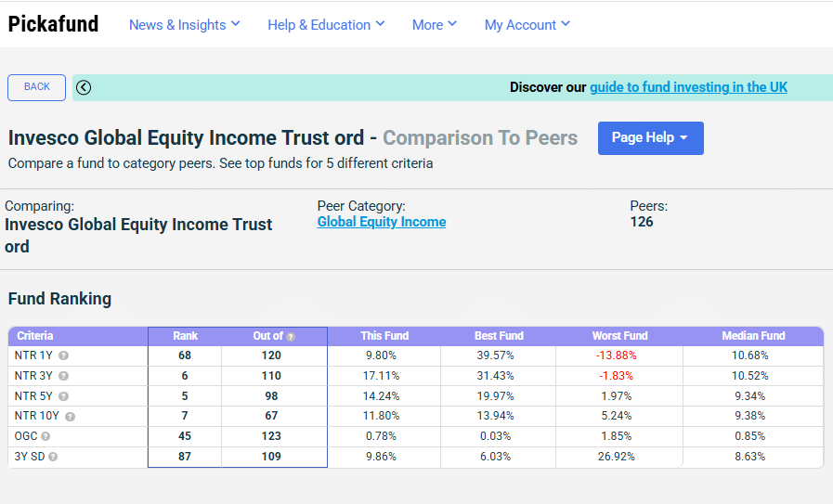Open the guide to fund investing link
Image resolution: width=833 pixels, height=504 pixels.
click(688, 87)
